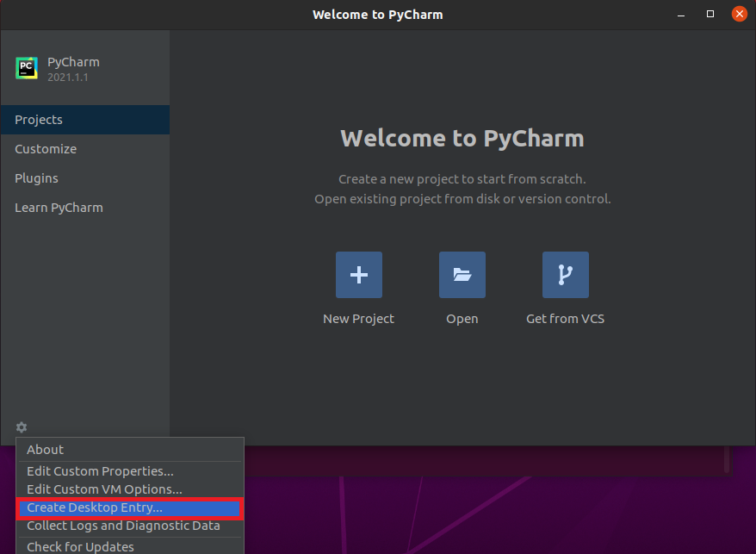Open Edit Custom VM Options
This screenshot has width=756, height=554.
(x=104, y=489)
